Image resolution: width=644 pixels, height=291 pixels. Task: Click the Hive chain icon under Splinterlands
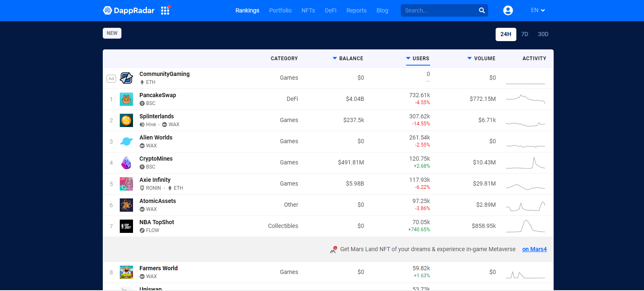(x=142, y=125)
